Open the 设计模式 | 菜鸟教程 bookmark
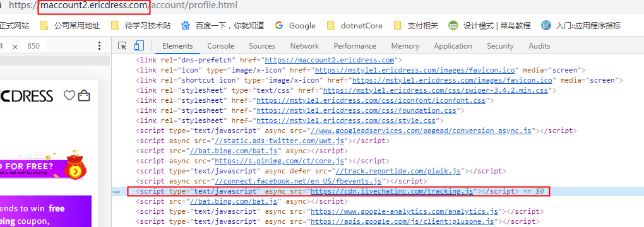 tap(489, 25)
